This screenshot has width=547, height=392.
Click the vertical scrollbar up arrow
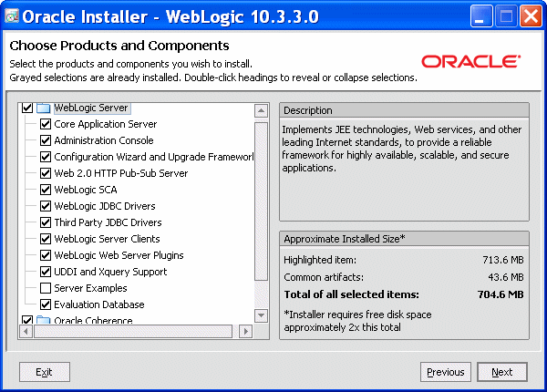261,111
